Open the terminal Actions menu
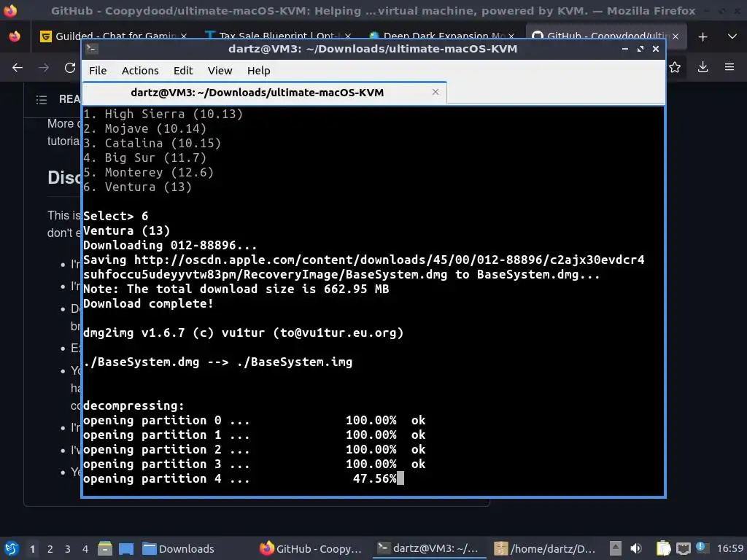This screenshot has height=560, width=747. [140, 71]
